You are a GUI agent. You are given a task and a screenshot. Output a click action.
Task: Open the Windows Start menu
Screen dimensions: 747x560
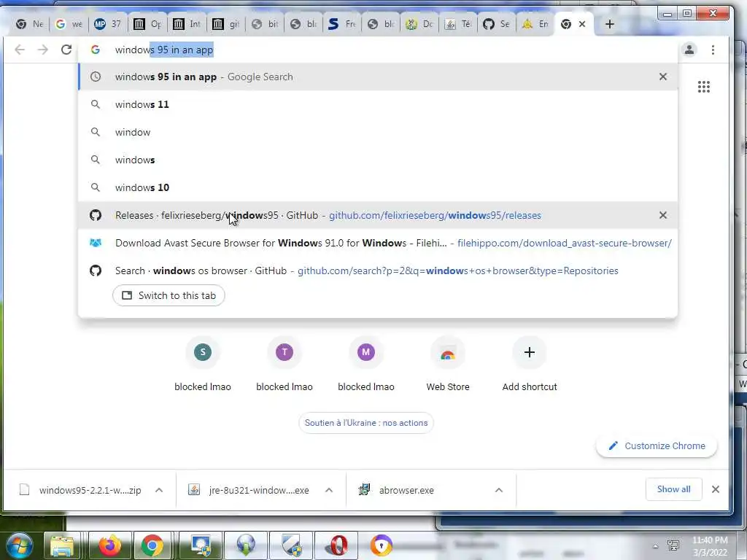point(19,545)
